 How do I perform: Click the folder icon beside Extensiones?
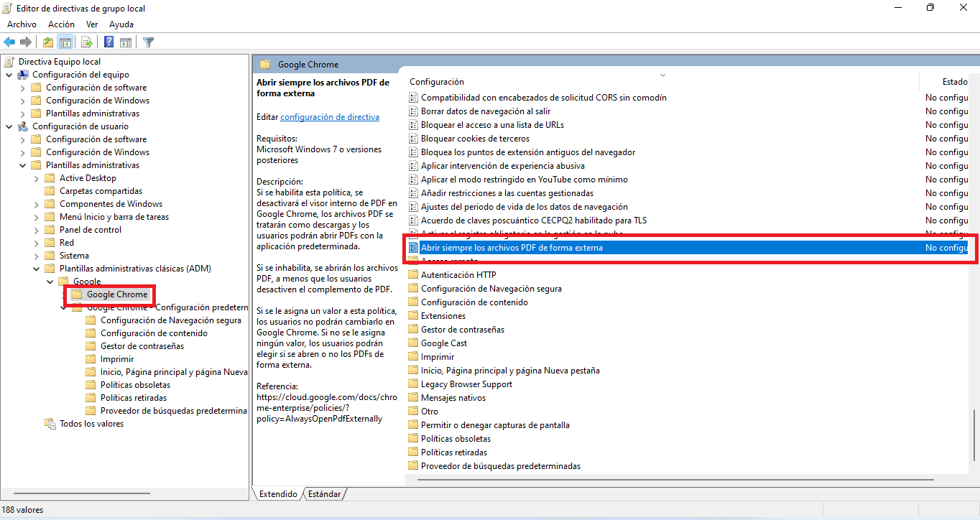(413, 316)
